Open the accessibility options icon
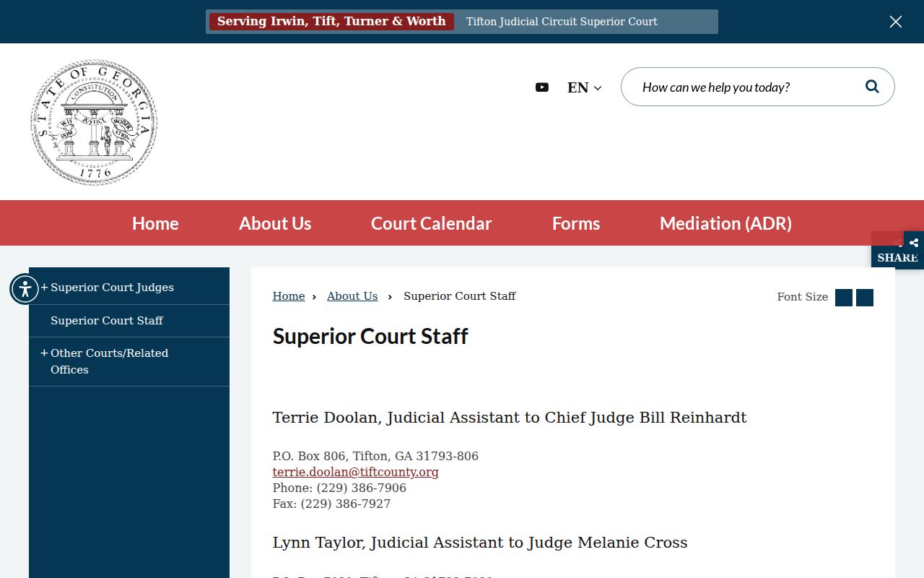 tap(25, 289)
